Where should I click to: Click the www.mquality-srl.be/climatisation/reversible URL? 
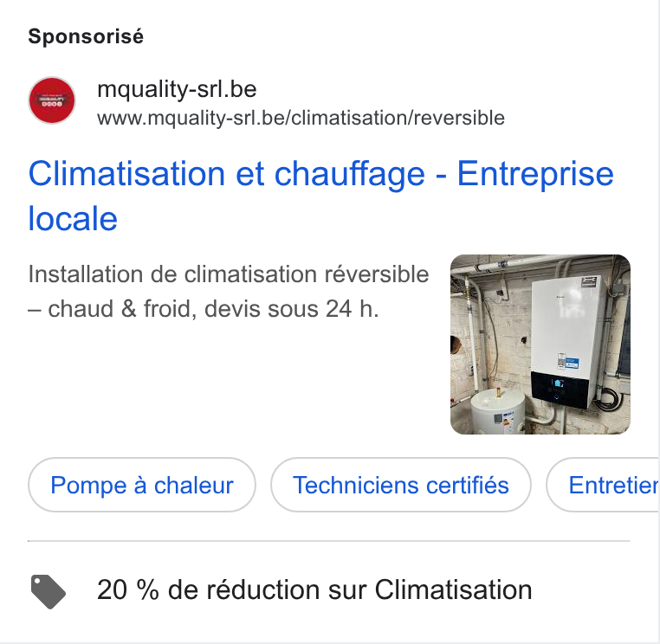point(301,118)
